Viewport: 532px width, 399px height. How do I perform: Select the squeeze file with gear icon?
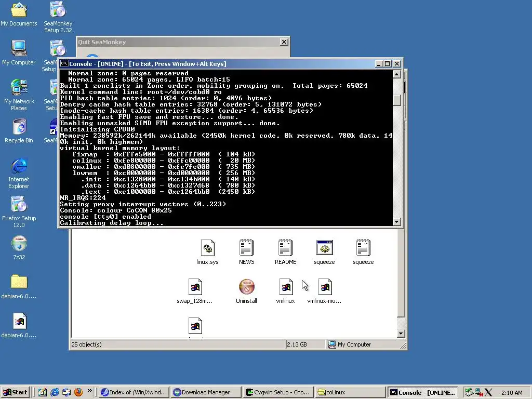click(x=324, y=252)
